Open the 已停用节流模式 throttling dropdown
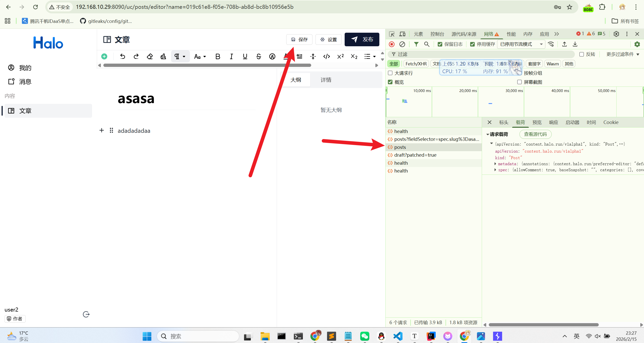Screen dimensions: 644x343 521,44
